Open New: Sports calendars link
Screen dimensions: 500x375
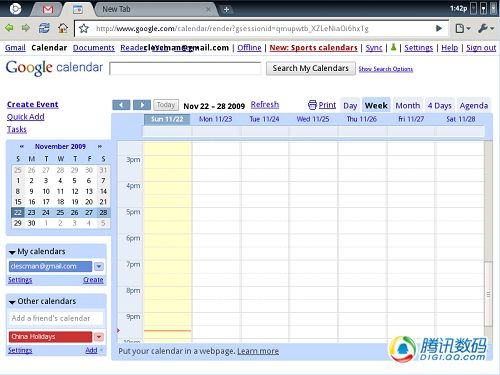[x=313, y=48]
